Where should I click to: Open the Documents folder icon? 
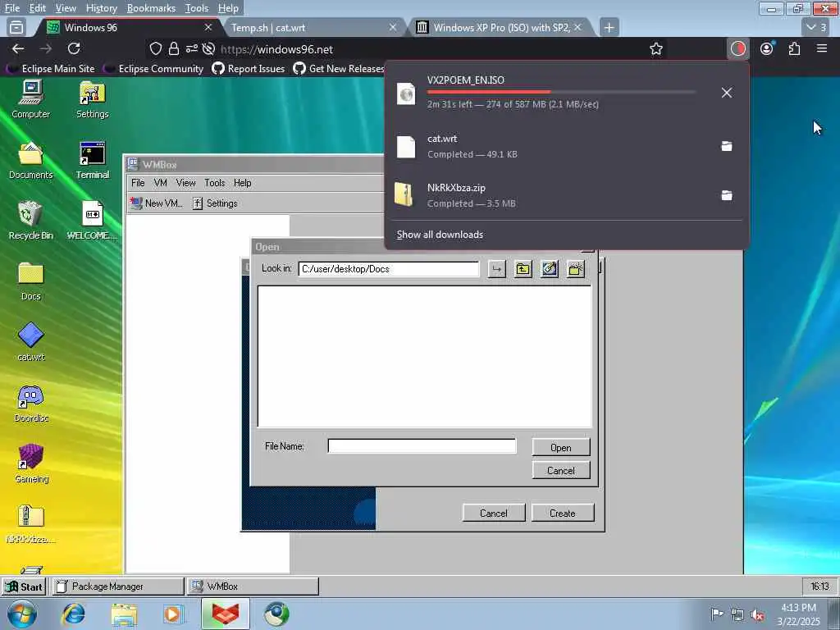pyautogui.click(x=30, y=160)
